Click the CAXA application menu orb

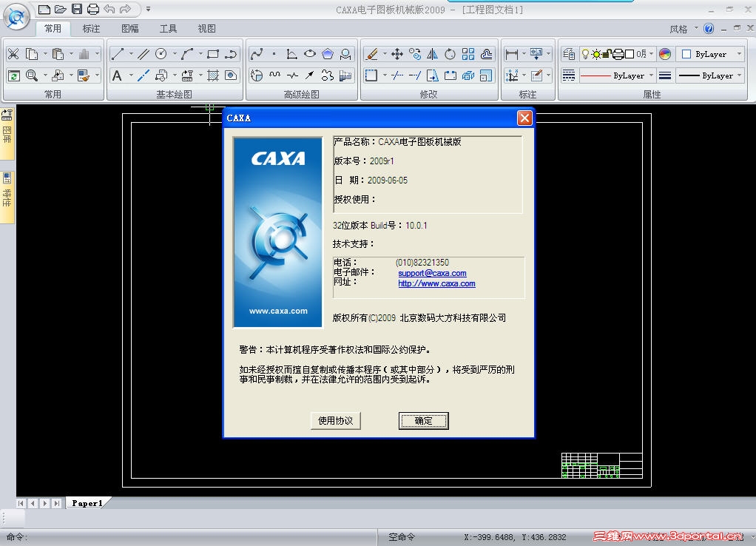(x=16, y=17)
